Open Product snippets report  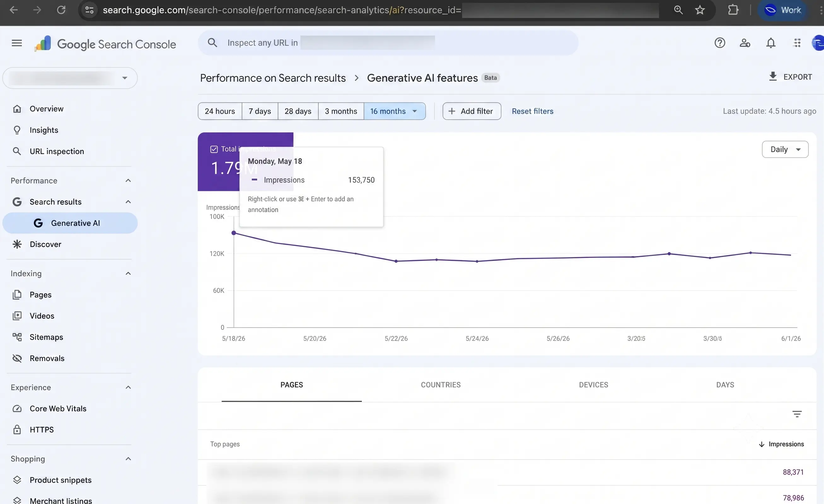[61, 480]
